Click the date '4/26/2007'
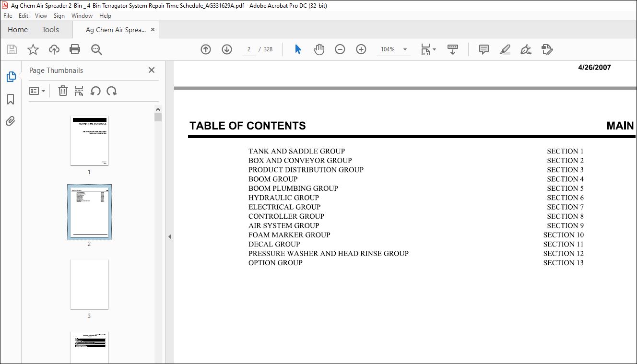The height and width of the screenshot is (364, 637). 595,68
